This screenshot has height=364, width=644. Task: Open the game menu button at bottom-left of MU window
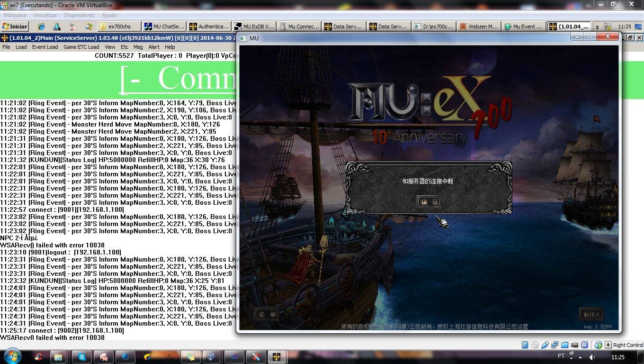click(x=267, y=314)
